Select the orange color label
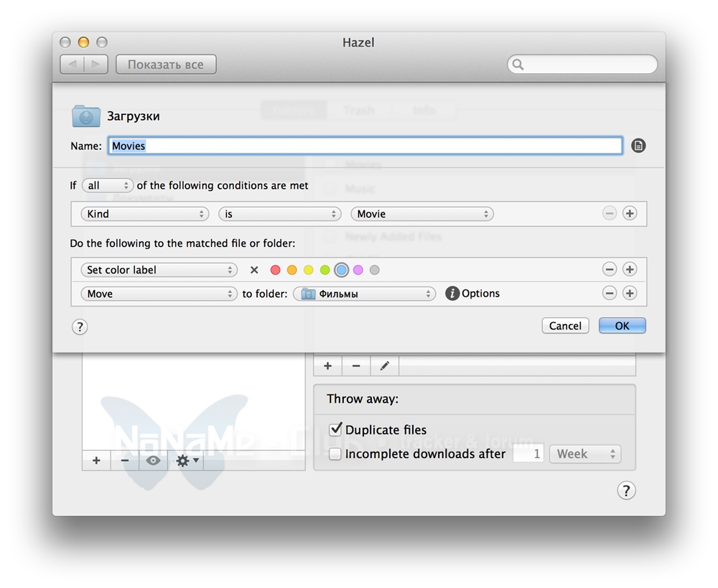718x588 pixels. 292,270
